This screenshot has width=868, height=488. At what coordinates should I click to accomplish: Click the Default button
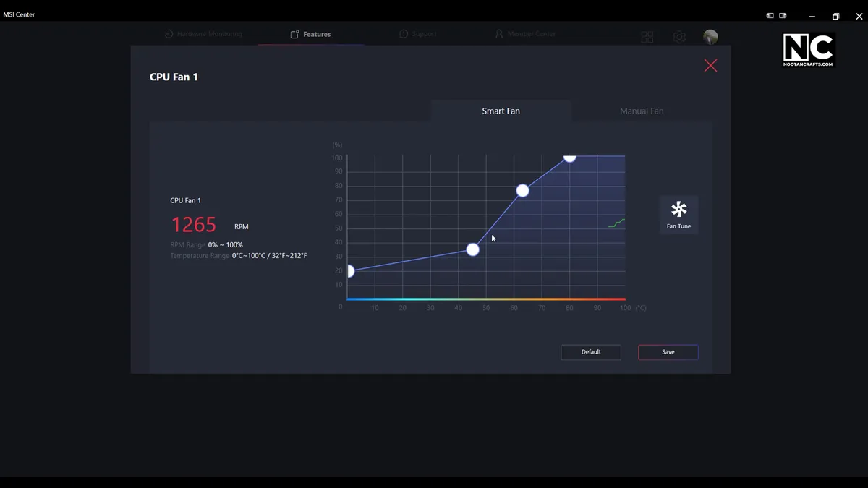591,352
